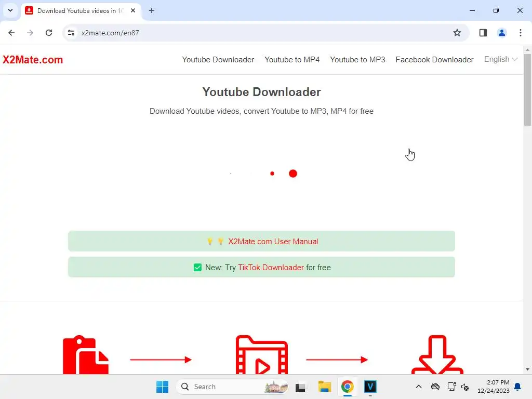Select the Download Youtube videos tab
The image size is (532, 399).
click(81, 10)
